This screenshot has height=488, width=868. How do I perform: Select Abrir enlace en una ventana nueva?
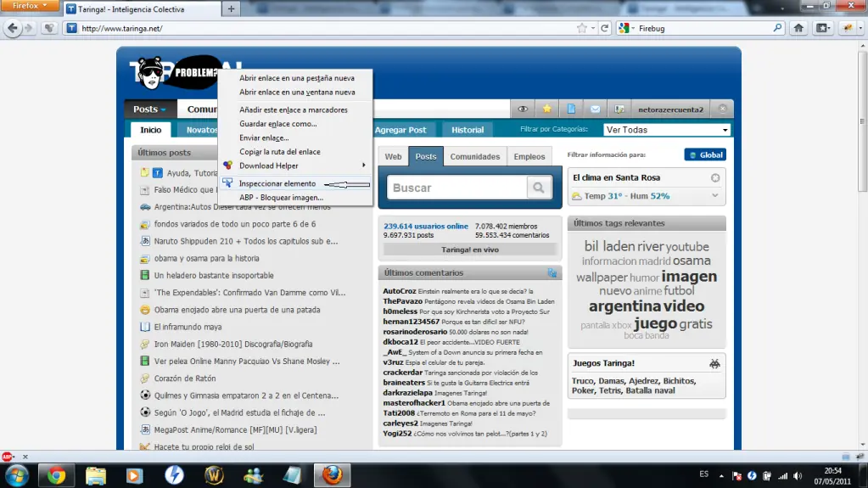(297, 93)
